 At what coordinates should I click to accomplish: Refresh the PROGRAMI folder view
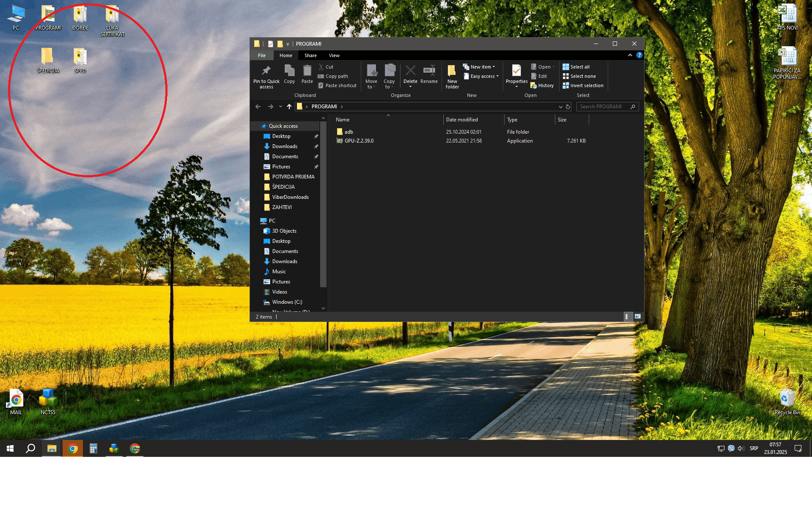pos(568,107)
